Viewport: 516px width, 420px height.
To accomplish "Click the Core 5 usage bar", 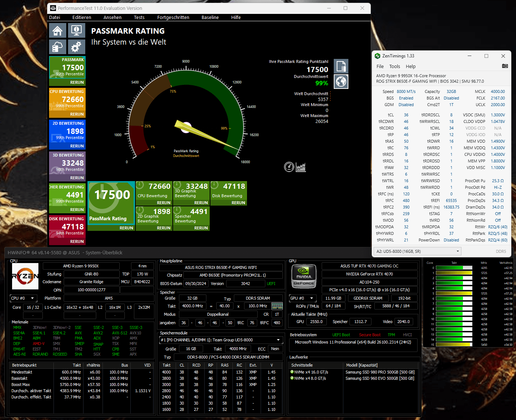I will click(454, 293).
